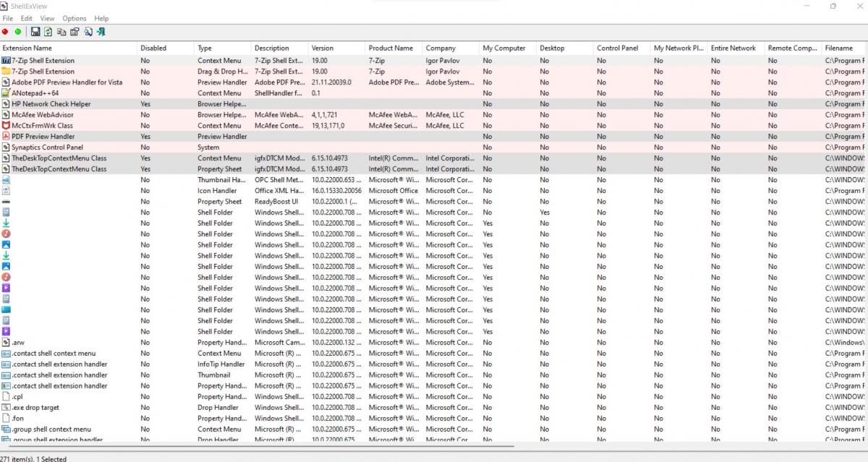Click the red Disable Selected Items toolbar icon
Viewport: 868px width, 462px height.
point(6,32)
